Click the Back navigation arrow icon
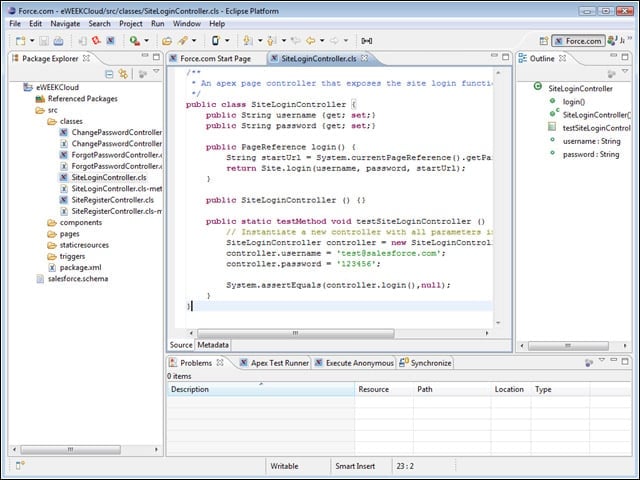The height and width of the screenshot is (480, 640). tap(311, 40)
